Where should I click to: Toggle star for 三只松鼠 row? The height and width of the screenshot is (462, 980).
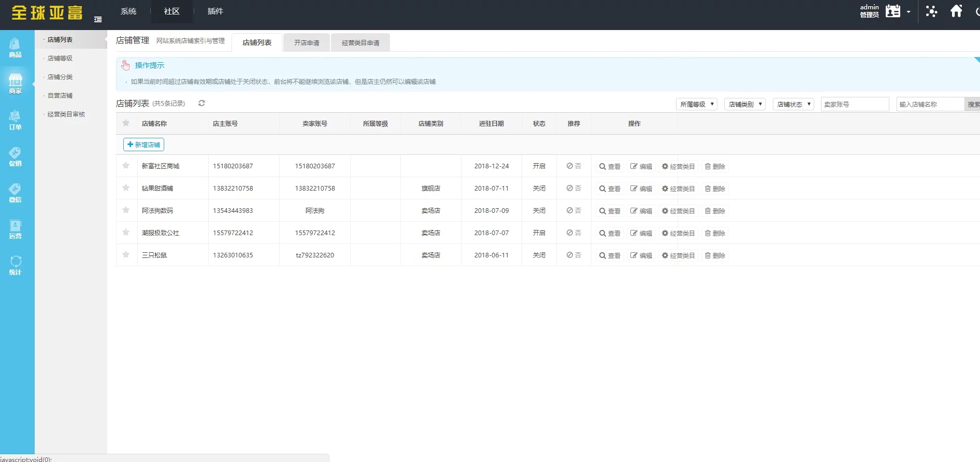tap(126, 255)
